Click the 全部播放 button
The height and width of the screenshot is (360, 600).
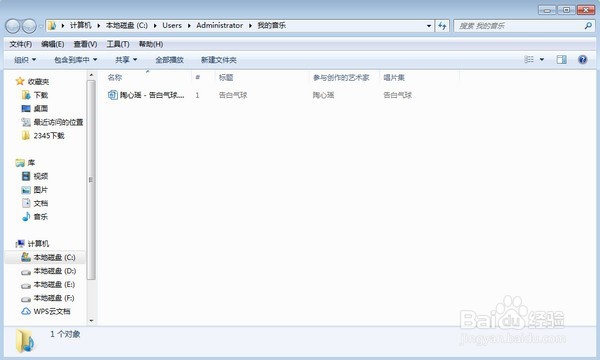pos(170,60)
